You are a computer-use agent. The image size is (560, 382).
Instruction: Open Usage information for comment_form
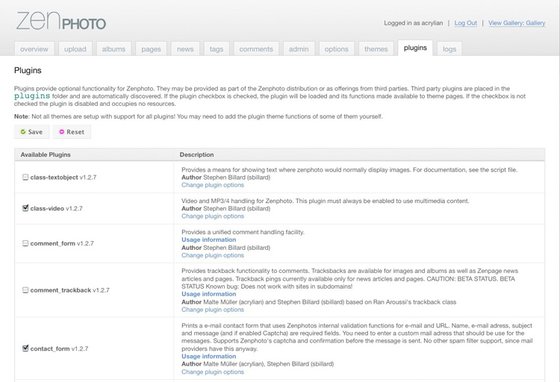(x=209, y=240)
